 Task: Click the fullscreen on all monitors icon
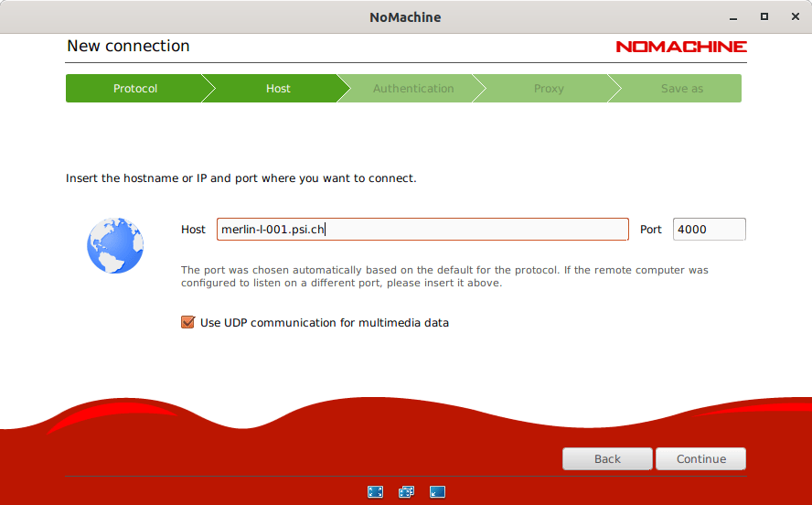(406, 491)
